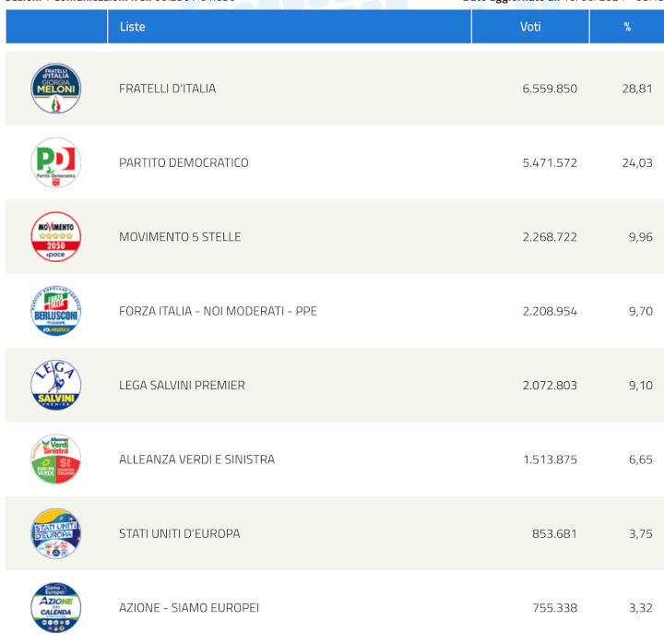The width and height of the screenshot is (664, 644).
Task: Select the Movimento 5 Stelle logo
Action: [x=55, y=237]
